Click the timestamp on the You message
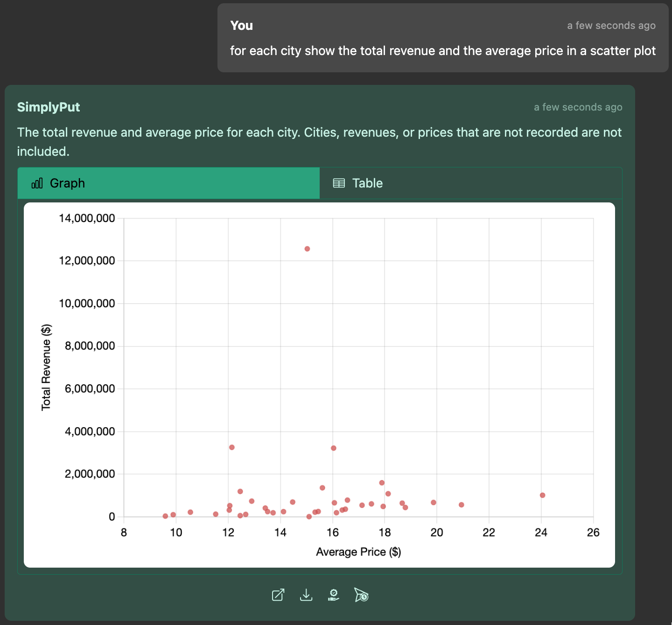672x625 pixels. click(x=611, y=26)
